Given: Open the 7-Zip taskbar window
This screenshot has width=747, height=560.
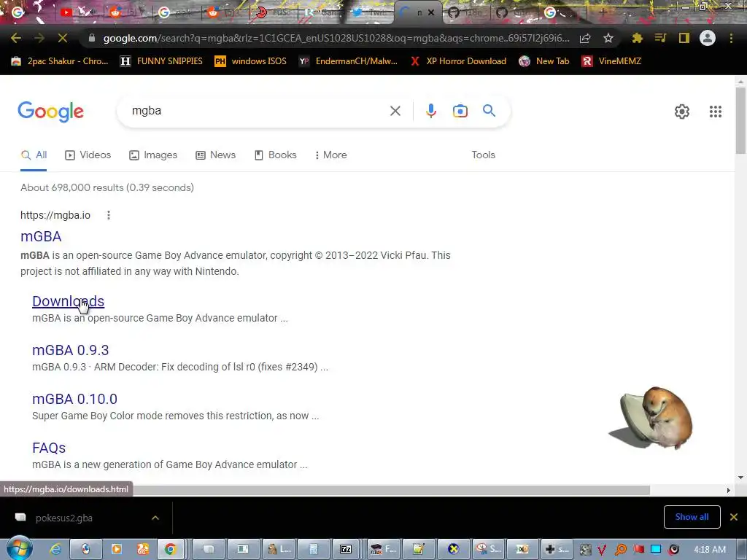Looking at the screenshot, I should (345, 549).
